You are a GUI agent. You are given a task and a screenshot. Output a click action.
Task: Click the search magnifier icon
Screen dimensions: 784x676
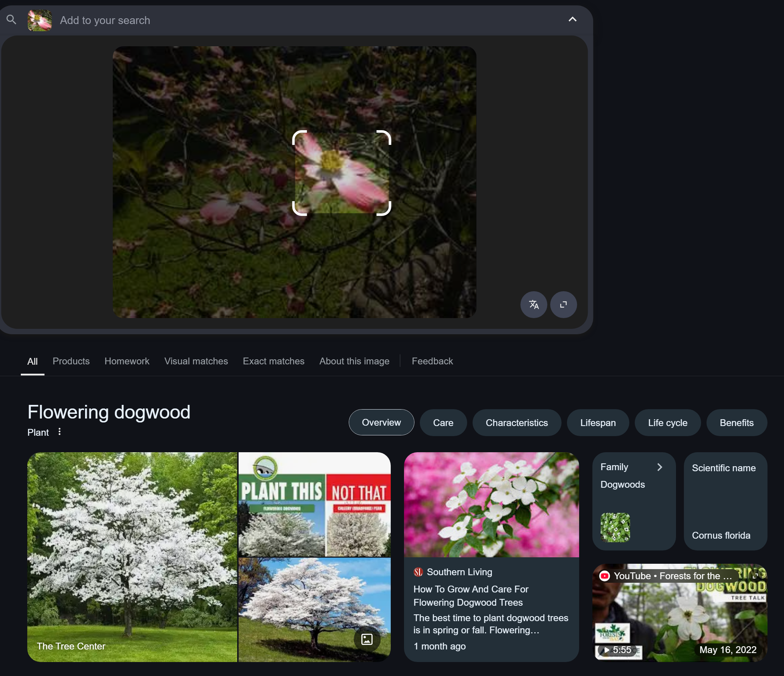click(x=11, y=20)
